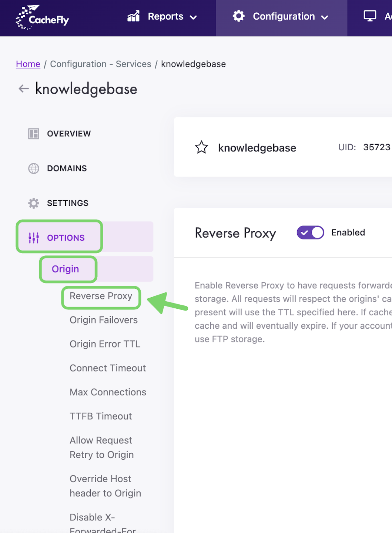Image resolution: width=392 pixels, height=533 pixels.
Task: Click the Options sliders icon
Action: pyautogui.click(x=34, y=238)
